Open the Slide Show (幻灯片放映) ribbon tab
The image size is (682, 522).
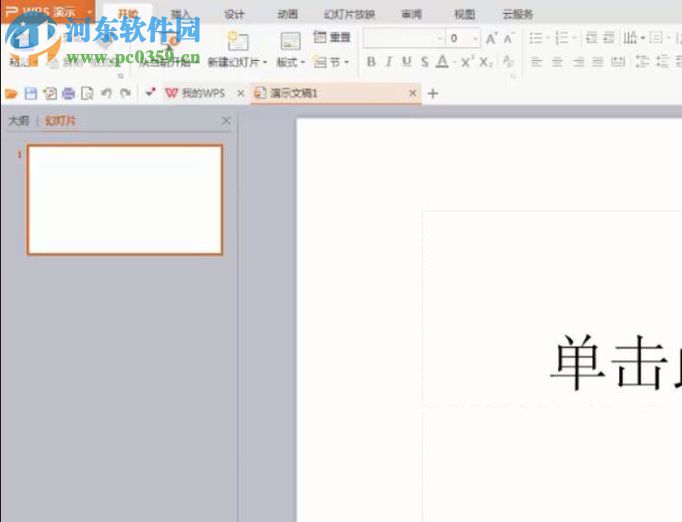(x=349, y=14)
